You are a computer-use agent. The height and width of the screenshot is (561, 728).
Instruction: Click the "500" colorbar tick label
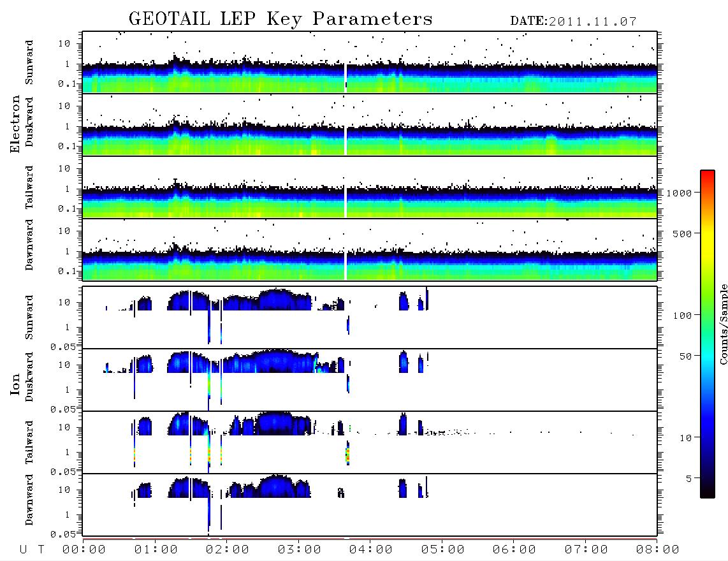tap(682, 234)
